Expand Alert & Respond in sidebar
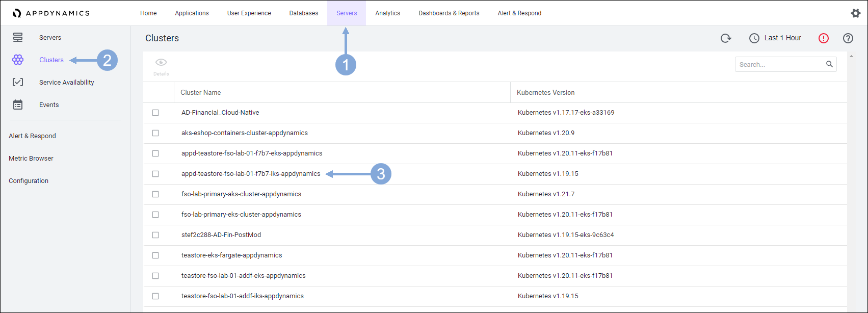Image resolution: width=868 pixels, height=313 pixels. click(x=33, y=136)
